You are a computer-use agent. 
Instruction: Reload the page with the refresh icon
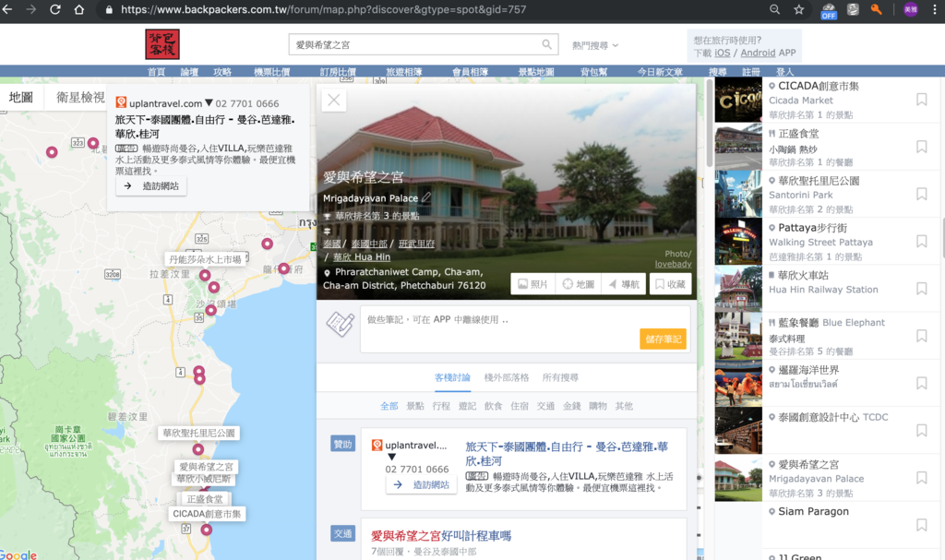pos(54,9)
